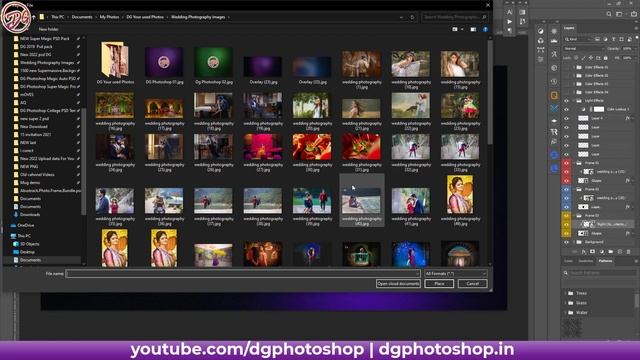The image size is (640, 360).
Task: Open the Histogram panel icon
Action: pyautogui.click(x=554, y=41)
